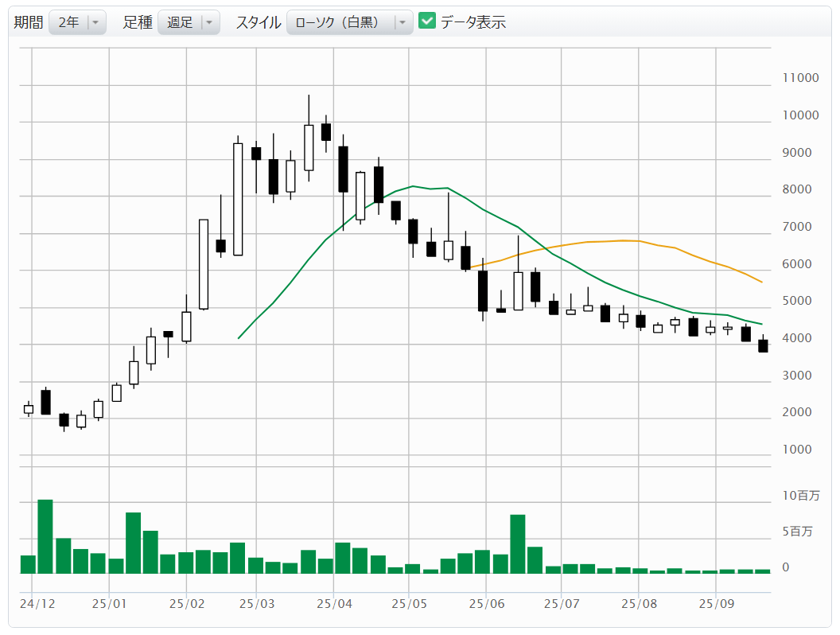The image size is (840, 635).
Task: Expand the スタイル dropdown showing ローソク(白黒)
Action: (349, 22)
